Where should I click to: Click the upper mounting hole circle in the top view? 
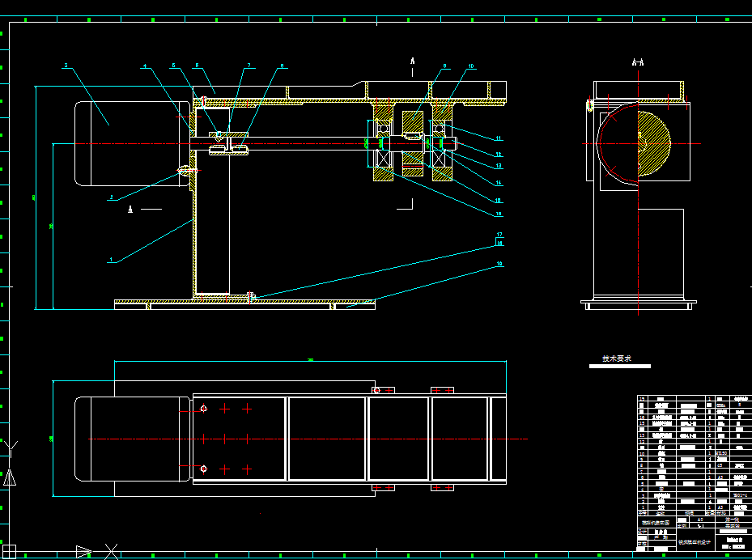(203, 409)
